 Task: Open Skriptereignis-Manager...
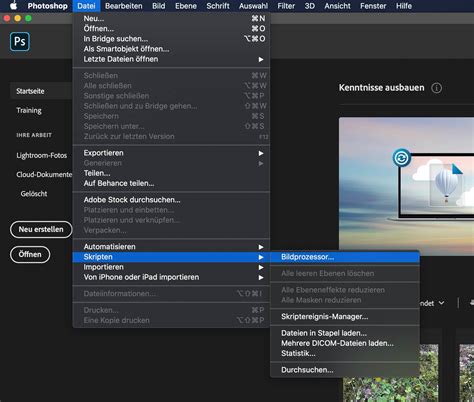pos(345,317)
